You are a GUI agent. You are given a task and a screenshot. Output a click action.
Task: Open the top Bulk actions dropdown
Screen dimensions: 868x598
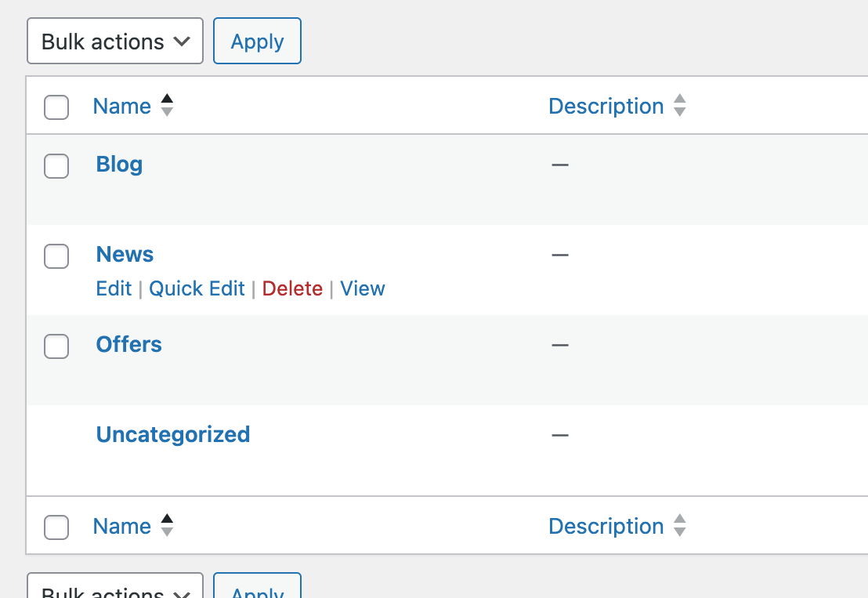(x=115, y=42)
